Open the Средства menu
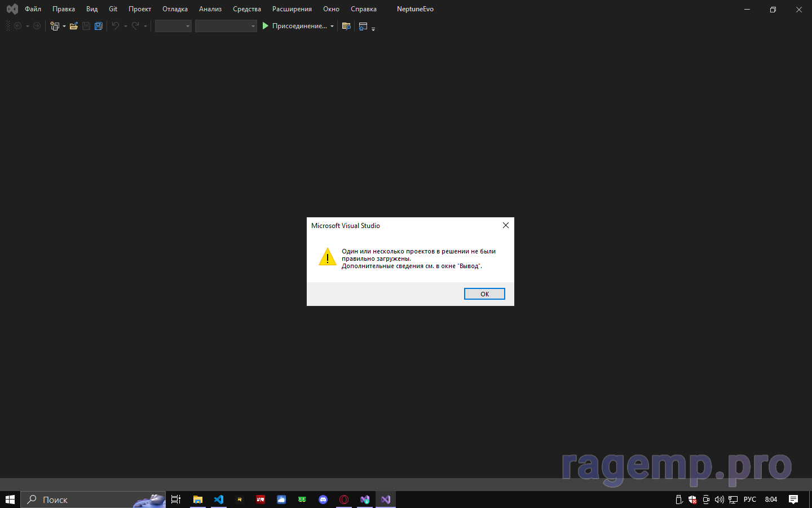Image resolution: width=812 pixels, height=508 pixels. pos(247,9)
